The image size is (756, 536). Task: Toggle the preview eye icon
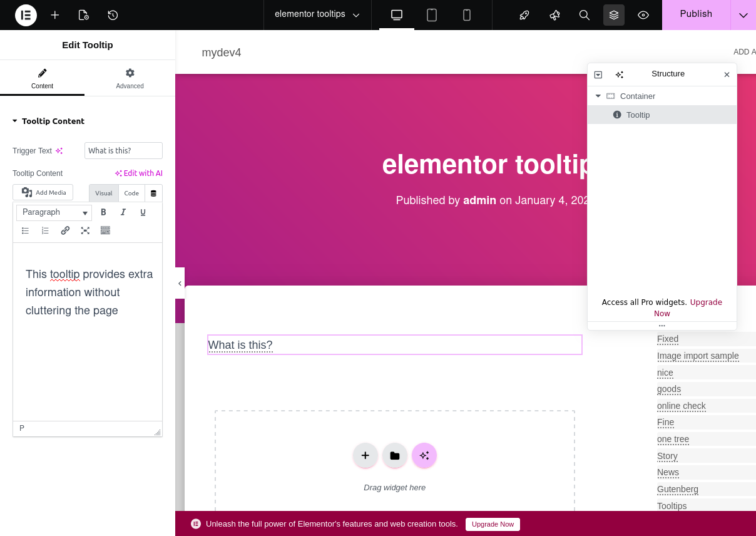coord(643,15)
